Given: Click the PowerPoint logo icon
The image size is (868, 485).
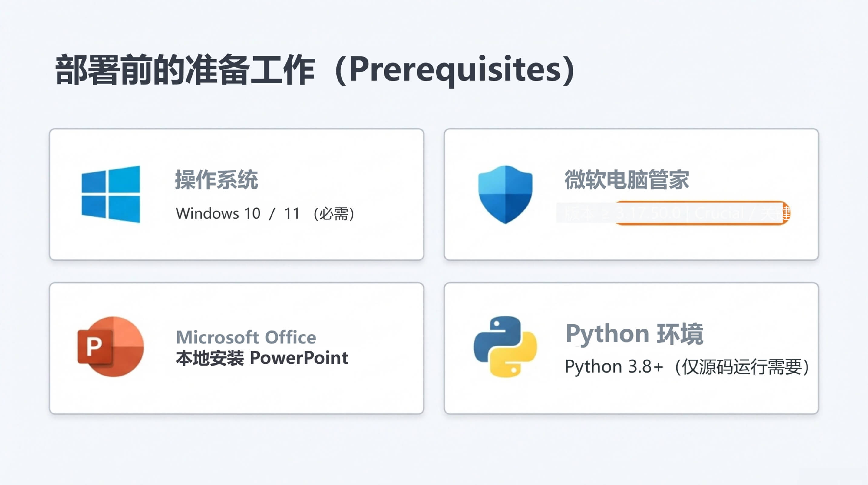Looking at the screenshot, I should pyautogui.click(x=111, y=347).
